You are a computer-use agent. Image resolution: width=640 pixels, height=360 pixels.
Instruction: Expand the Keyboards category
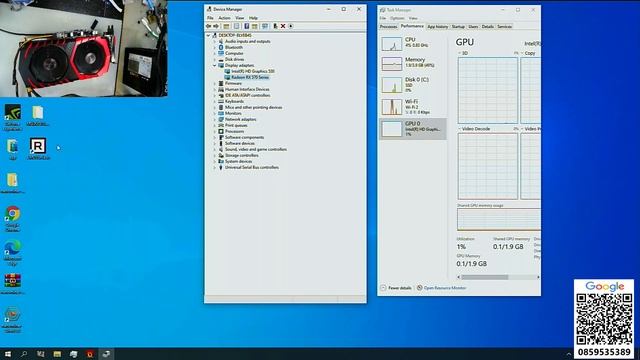pyautogui.click(x=215, y=101)
